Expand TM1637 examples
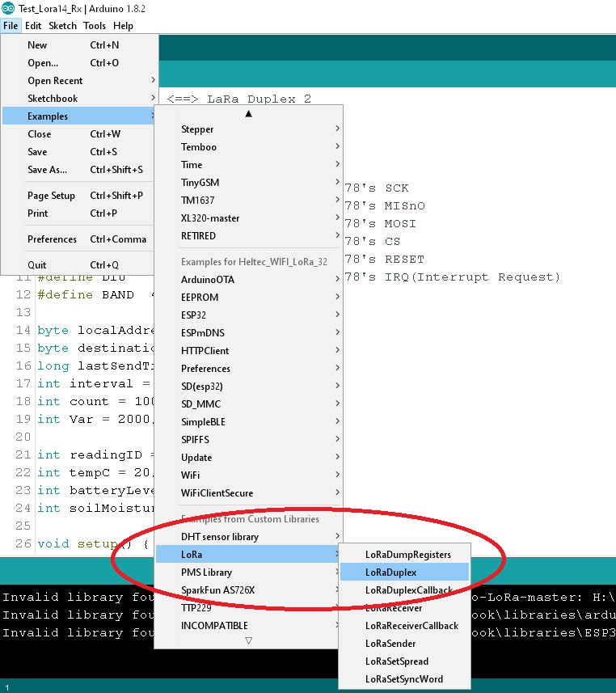Screen dimensions: 616x693 click(248, 201)
